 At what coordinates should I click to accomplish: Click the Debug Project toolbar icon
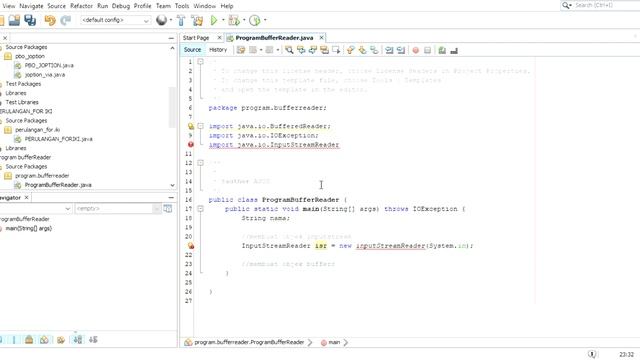click(x=234, y=20)
